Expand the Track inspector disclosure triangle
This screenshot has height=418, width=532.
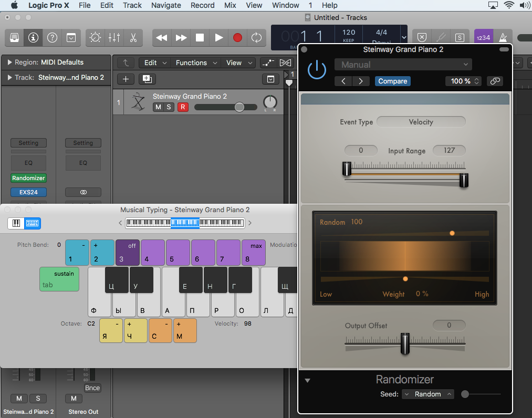point(9,78)
